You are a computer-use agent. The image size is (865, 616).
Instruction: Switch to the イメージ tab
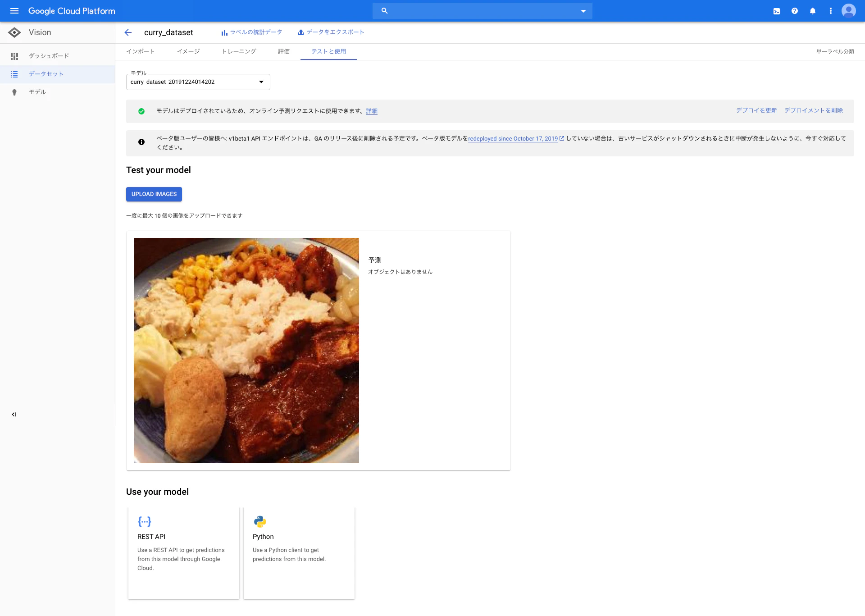click(x=188, y=51)
